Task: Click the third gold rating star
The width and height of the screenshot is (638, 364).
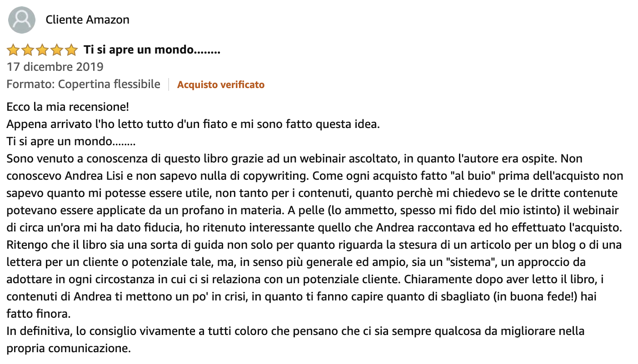Action: coord(42,50)
